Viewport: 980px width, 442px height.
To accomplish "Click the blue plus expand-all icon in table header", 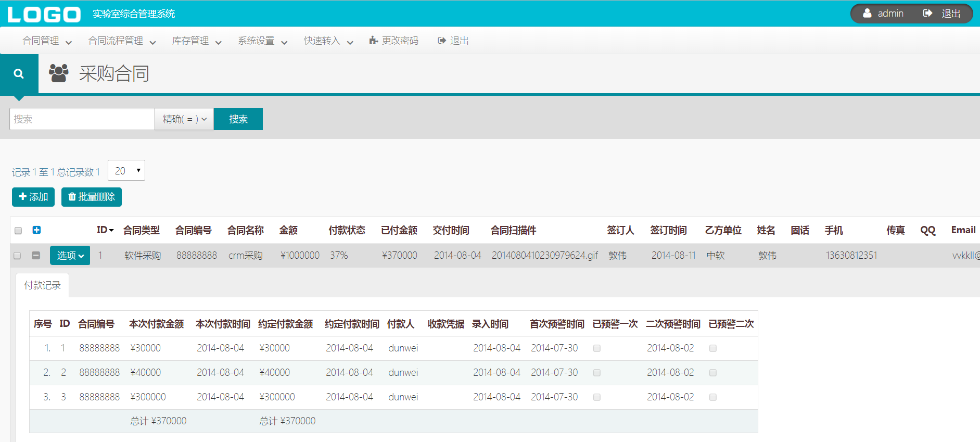I will coord(36,230).
